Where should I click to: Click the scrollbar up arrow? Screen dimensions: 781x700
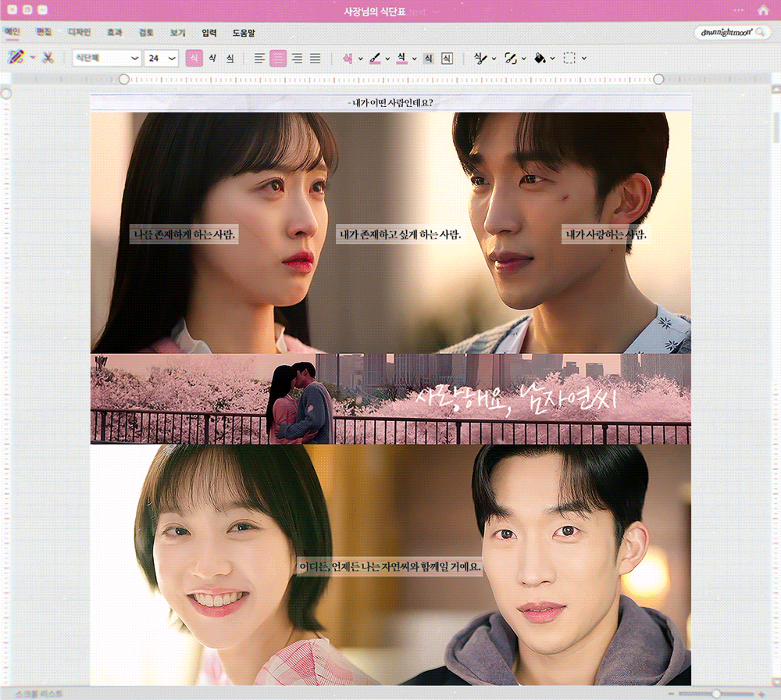[x=776, y=89]
